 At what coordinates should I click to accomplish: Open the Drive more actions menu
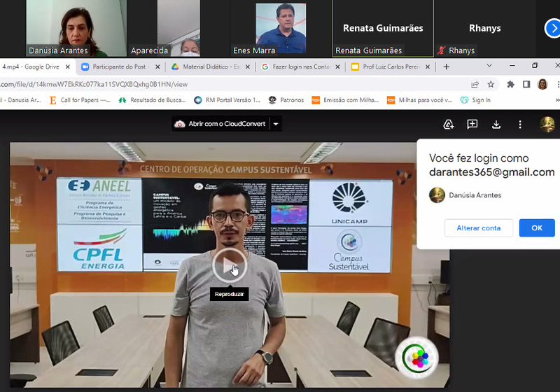[520, 125]
